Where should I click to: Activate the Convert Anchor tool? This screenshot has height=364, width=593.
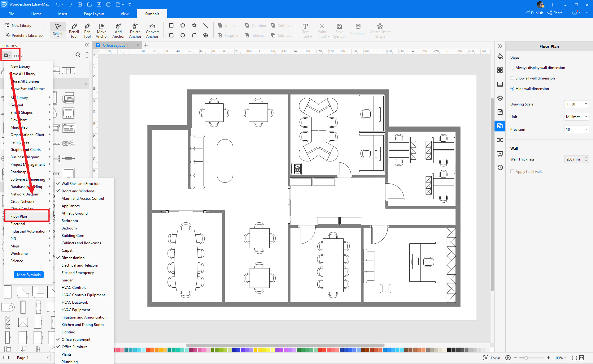point(152,30)
